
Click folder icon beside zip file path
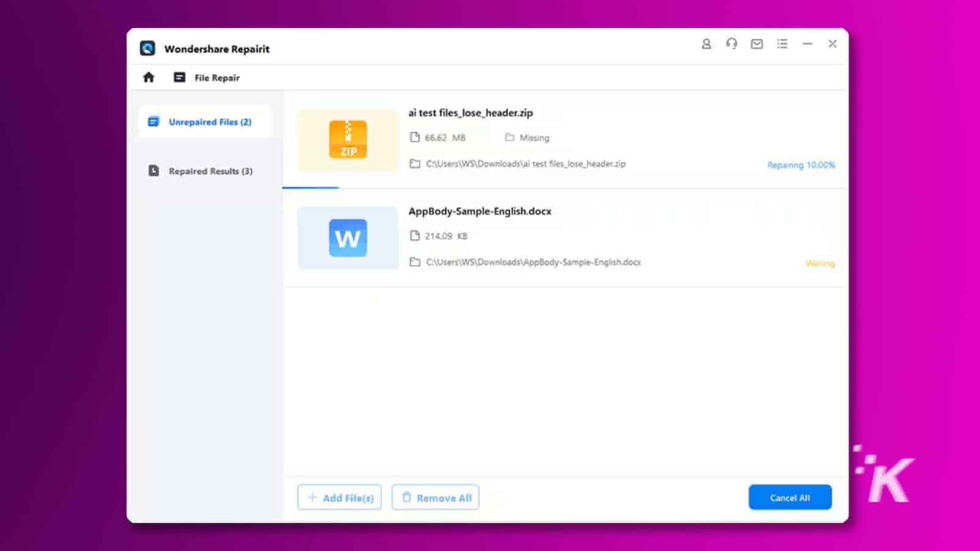point(415,163)
